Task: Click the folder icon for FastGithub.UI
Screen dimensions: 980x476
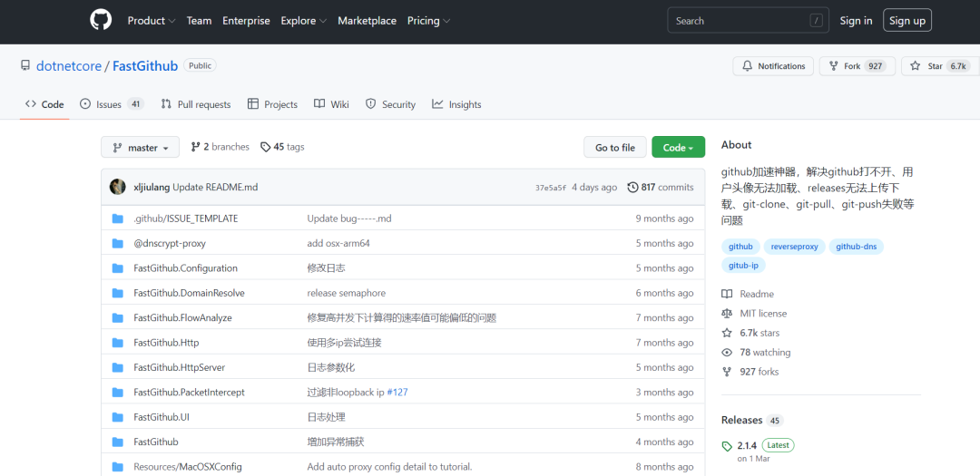Action: [117, 417]
